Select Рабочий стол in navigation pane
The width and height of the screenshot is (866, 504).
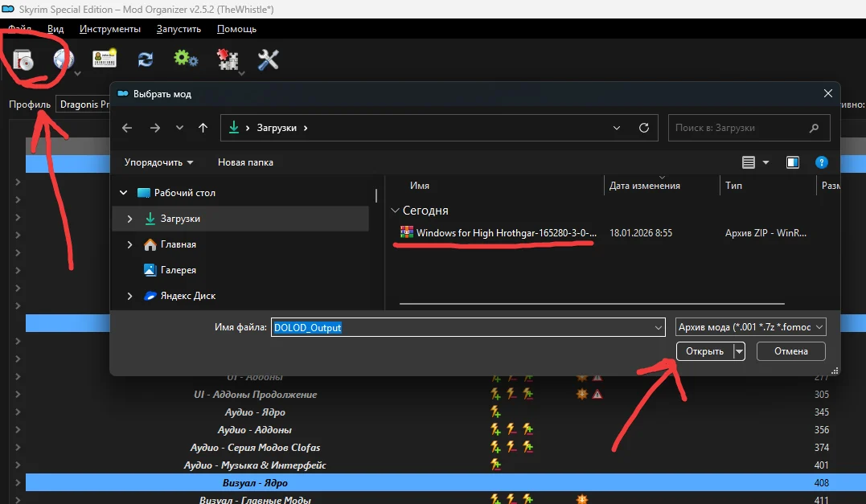click(184, 193)
